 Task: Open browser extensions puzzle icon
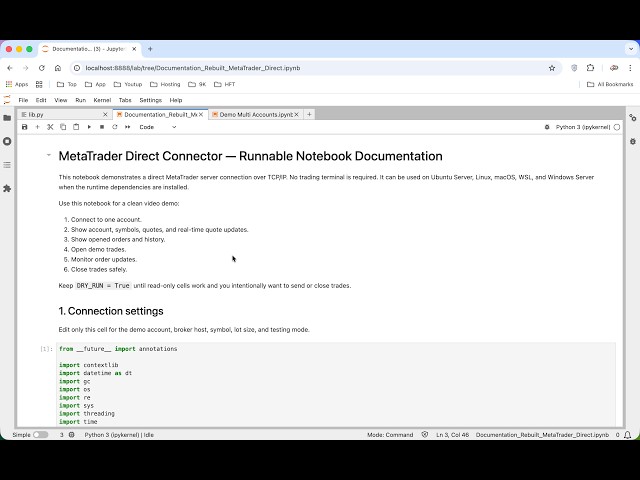pyautogui.click(x=590, y=68)
